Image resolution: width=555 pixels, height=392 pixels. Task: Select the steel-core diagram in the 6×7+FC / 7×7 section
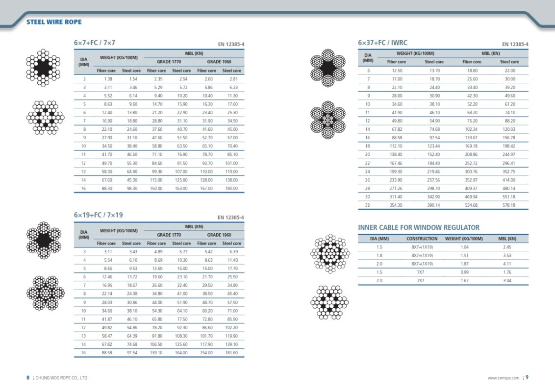[45, 118]
